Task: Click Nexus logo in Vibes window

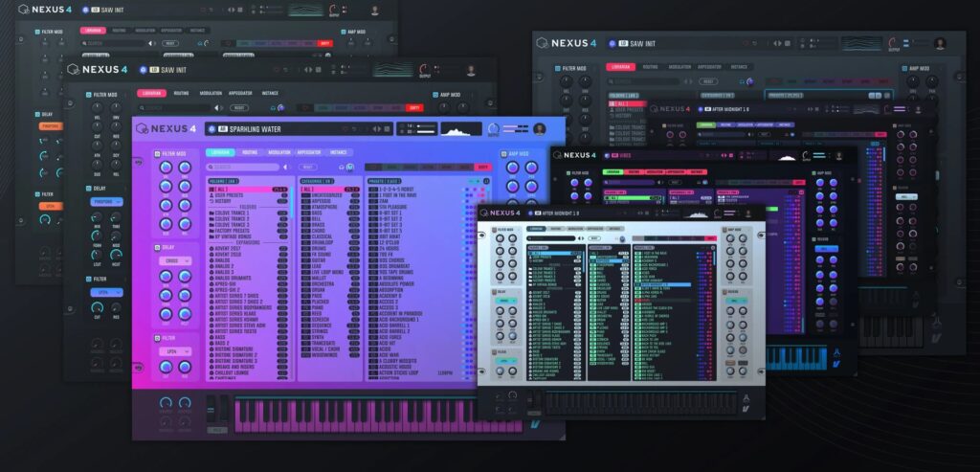Action: tap(575, 155)
